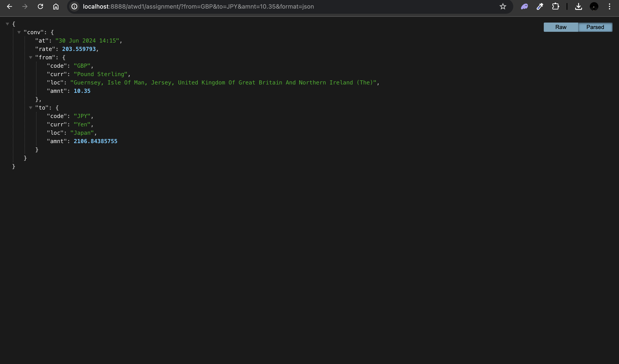
Task: Reload the current page
Action: tap(41, 7)
